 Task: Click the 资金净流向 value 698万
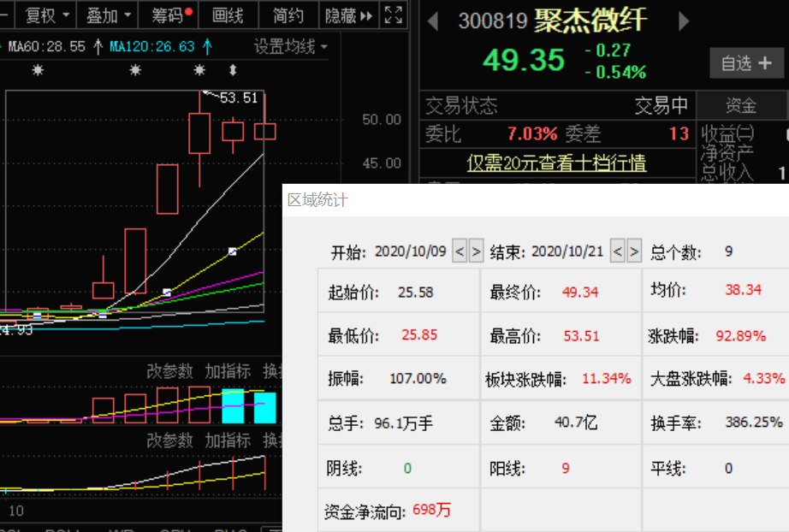[x=432, y=510]
